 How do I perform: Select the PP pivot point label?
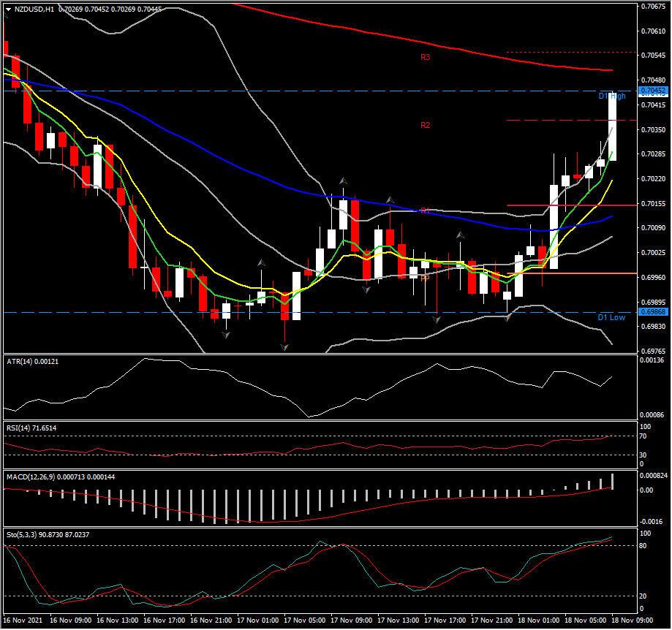click(425, 278)
